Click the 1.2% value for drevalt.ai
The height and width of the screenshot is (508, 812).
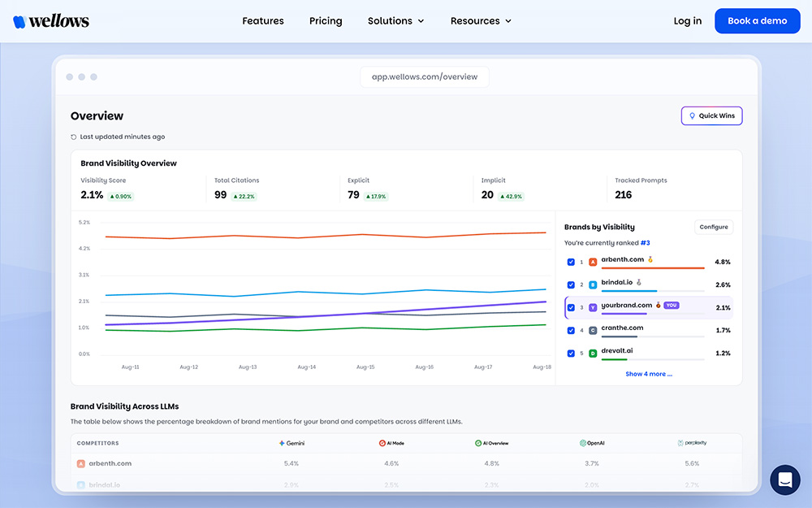pos(723,354)
